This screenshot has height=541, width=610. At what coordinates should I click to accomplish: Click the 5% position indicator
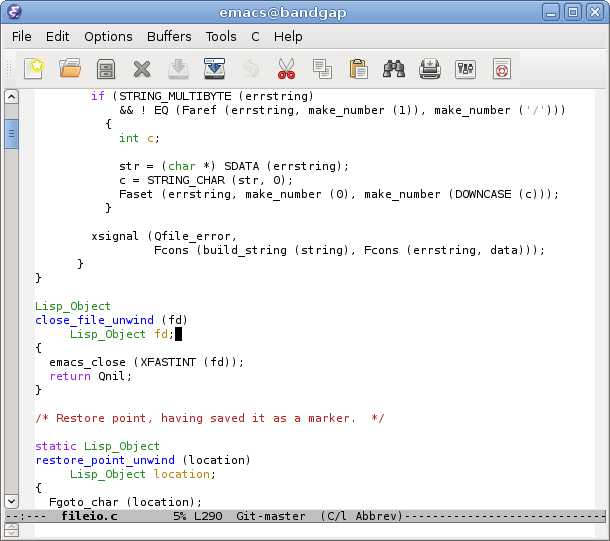coord(179,516)
